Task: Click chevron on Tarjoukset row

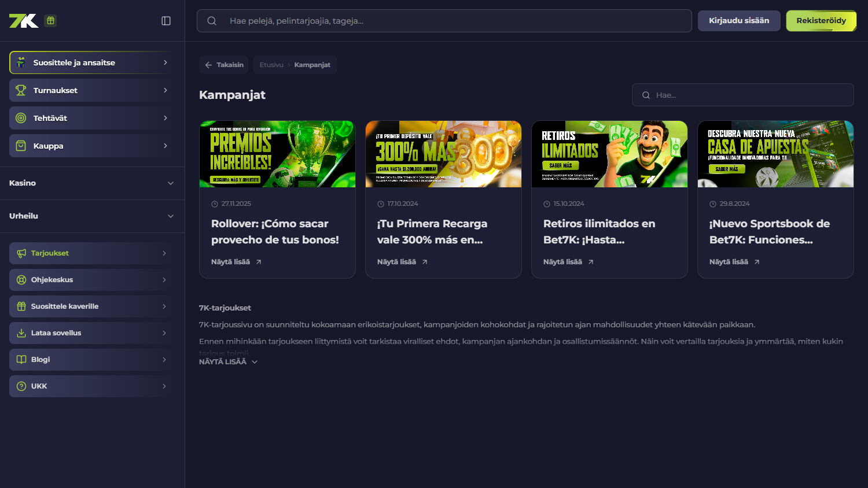Action: pos(164,253)
